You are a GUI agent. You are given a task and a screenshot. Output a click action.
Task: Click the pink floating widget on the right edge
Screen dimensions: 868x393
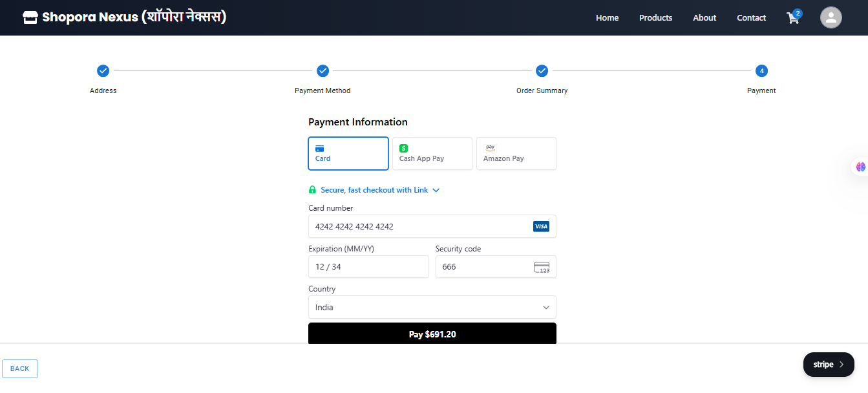860,167
